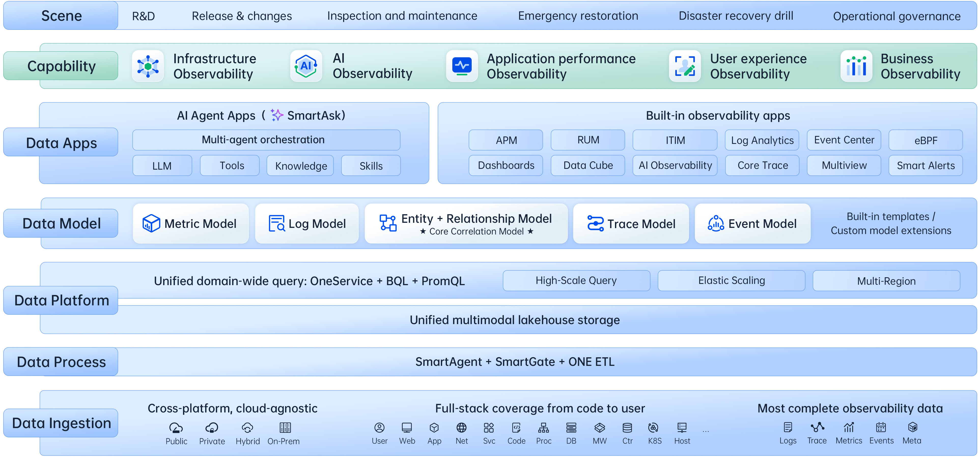Click the Trace Model icon

595,223
